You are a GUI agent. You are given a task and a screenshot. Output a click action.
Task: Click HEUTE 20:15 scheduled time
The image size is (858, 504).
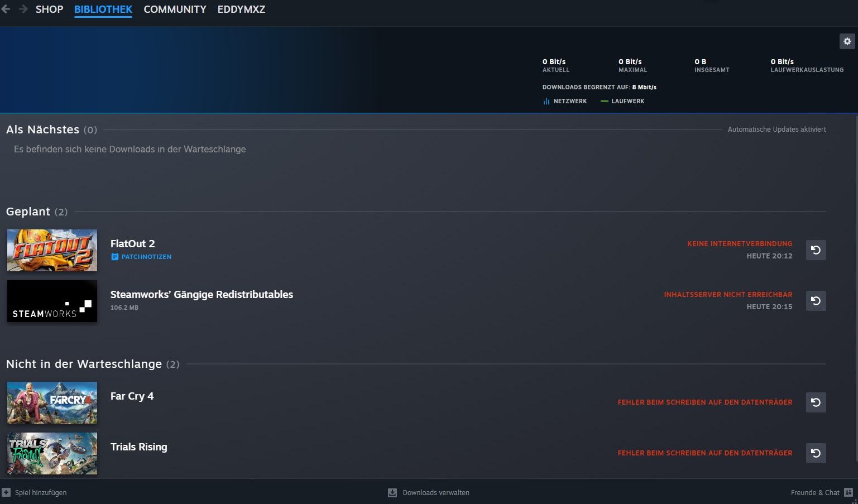point(769,306)
